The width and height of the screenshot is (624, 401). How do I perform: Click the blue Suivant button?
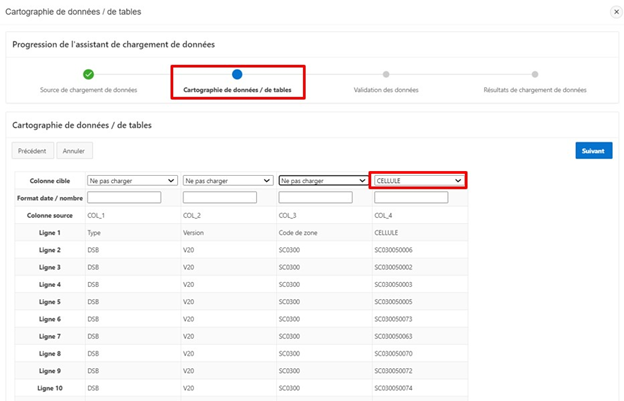[x=593, y=151]
